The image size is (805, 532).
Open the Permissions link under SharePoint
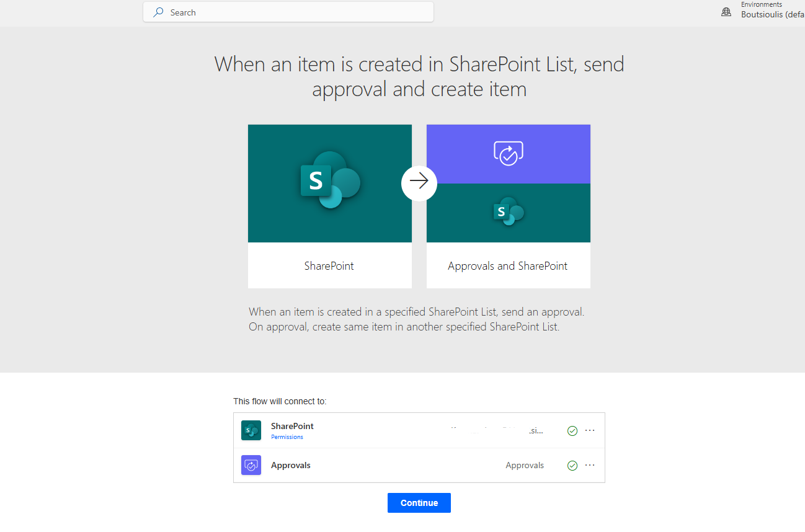287,437
